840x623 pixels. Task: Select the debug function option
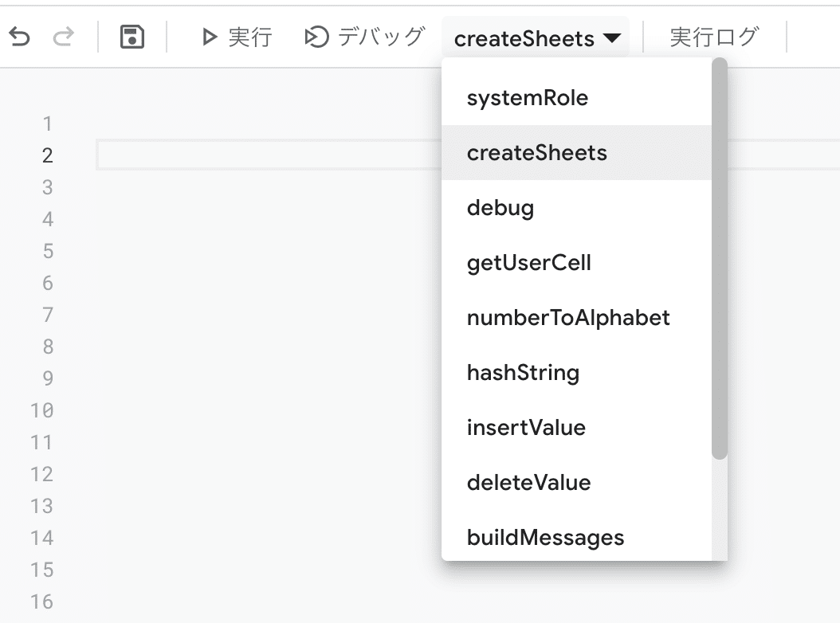(x=500, y=208)
